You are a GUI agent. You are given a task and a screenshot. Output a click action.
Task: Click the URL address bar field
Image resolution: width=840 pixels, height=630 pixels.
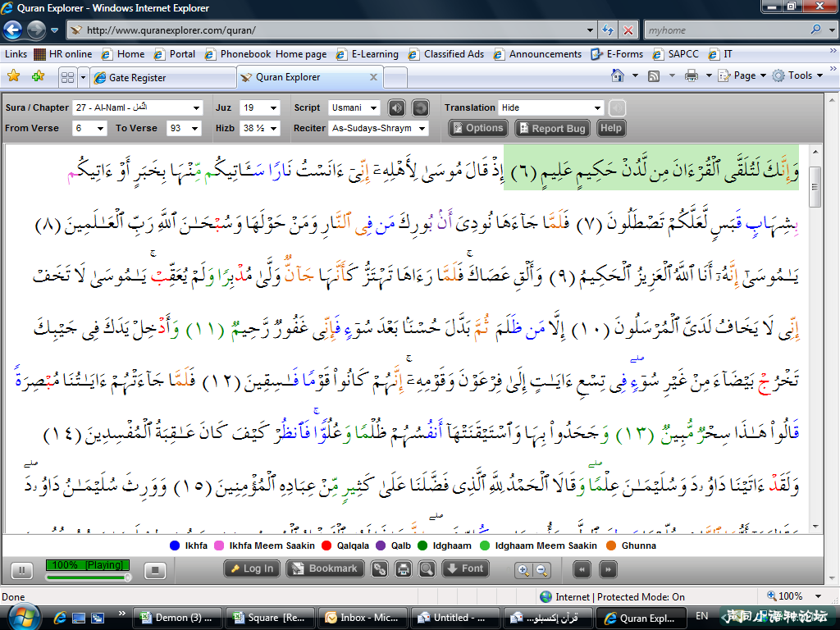coord(332,30)
